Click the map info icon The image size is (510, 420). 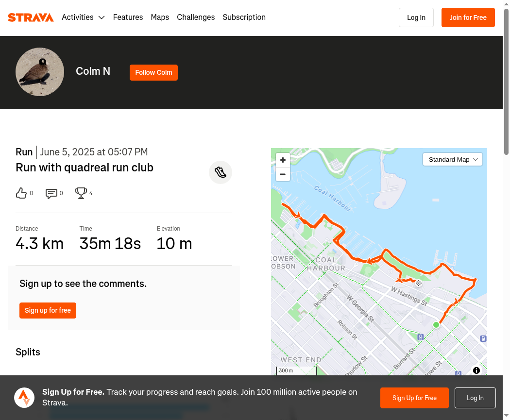coord(476,370)
